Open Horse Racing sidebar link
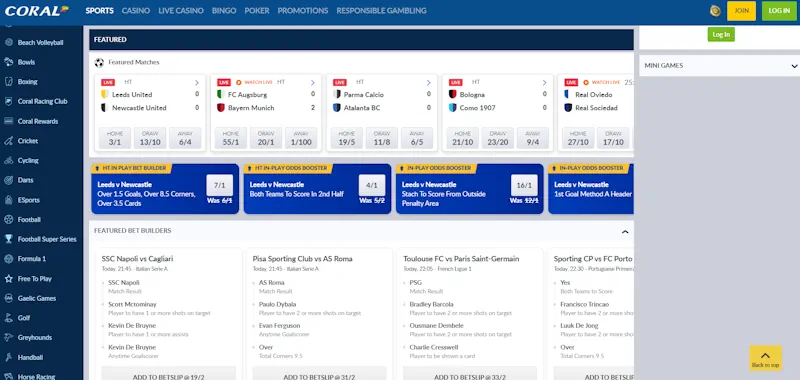This screenshot has height=380, width=800. (x=36, y=376)
